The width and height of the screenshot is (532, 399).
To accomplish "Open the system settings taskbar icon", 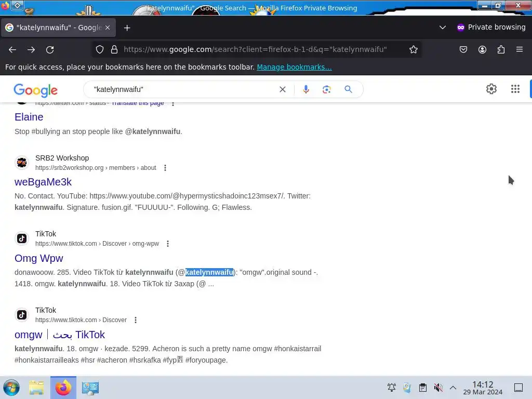I will click(x=90, y=388).
